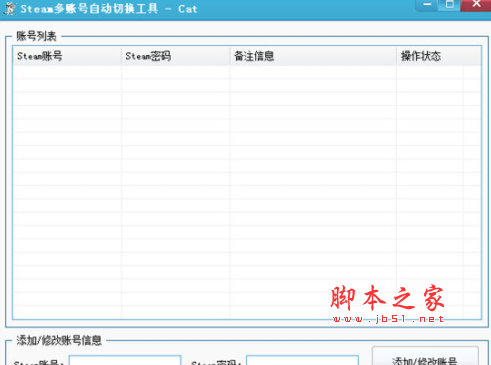Minimize the Steam account switcher window
This screenshot has width=491, height=365.
(x=427, y=5)
